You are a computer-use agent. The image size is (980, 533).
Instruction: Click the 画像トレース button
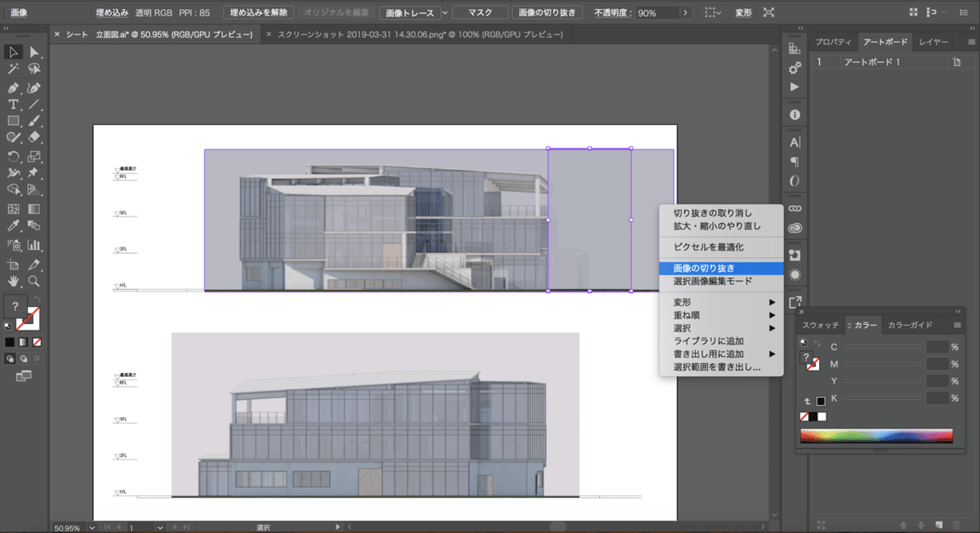(x=408, y=12)
